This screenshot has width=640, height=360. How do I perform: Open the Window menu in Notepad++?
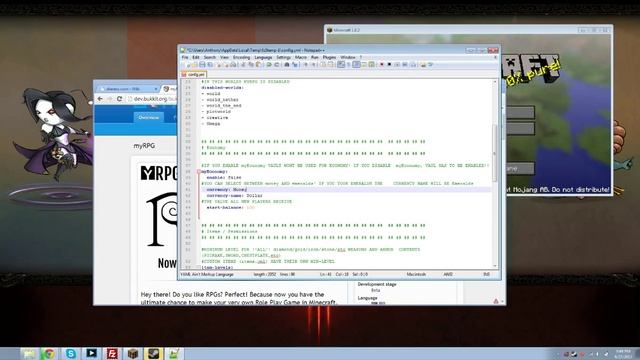pos(348,58)
